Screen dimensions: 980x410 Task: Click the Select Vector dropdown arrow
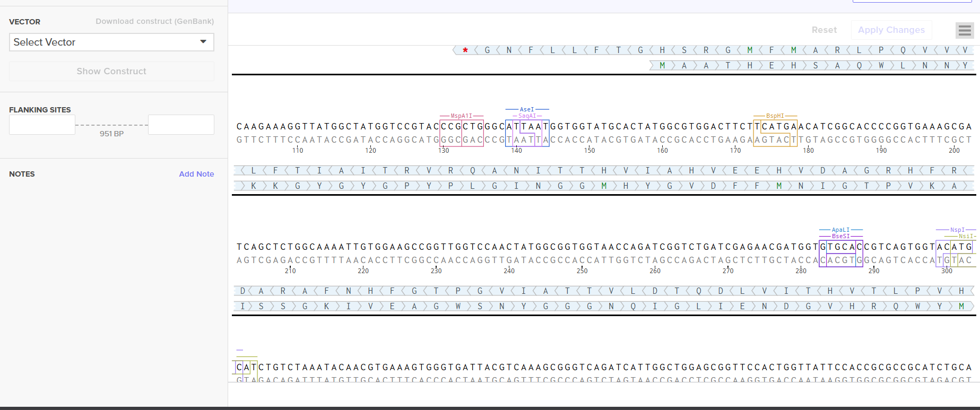click(203, 42)
